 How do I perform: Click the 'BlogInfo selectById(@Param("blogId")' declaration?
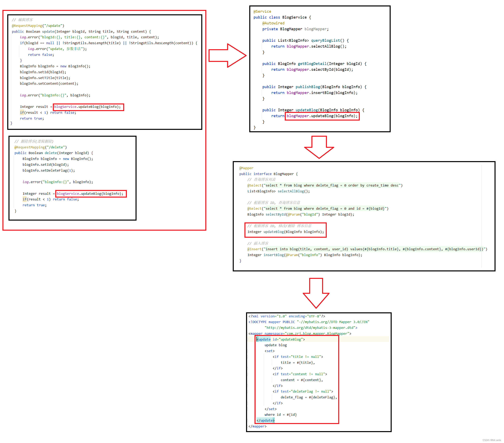[x=301, y=215]
